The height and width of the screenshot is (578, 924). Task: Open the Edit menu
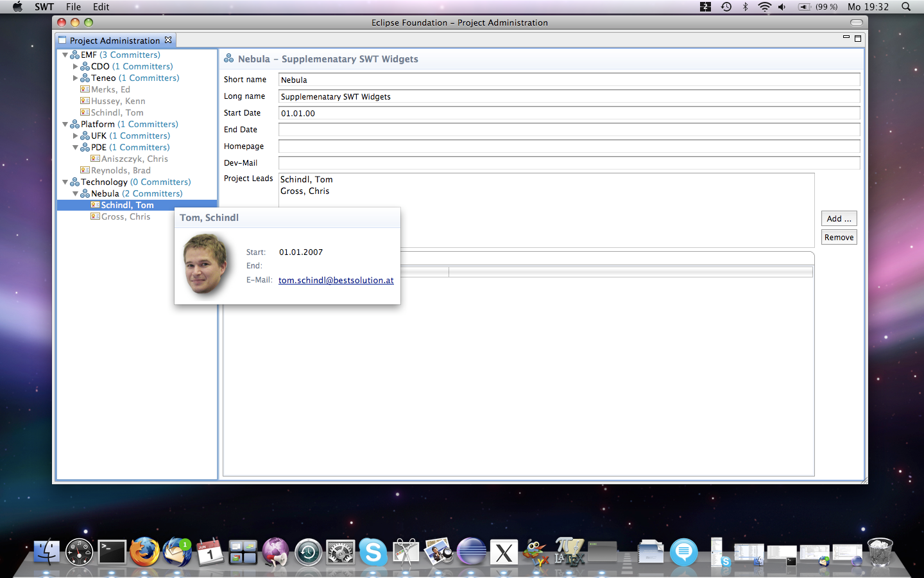[101, 7]
